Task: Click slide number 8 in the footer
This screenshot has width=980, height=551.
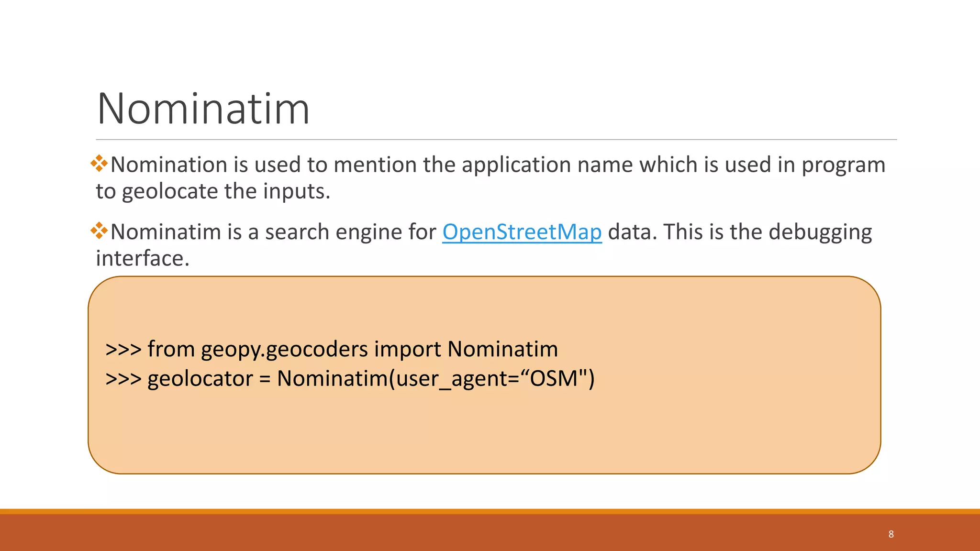Action: (891, 534)
